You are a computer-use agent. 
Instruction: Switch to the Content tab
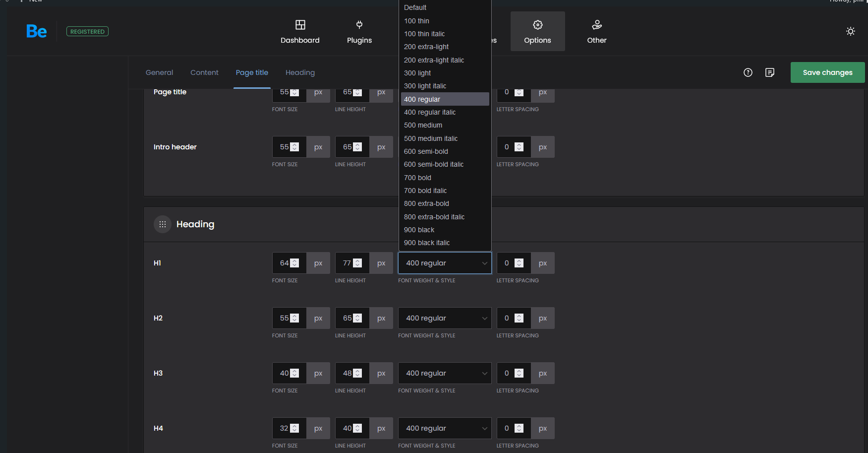[x=204, y=72]
